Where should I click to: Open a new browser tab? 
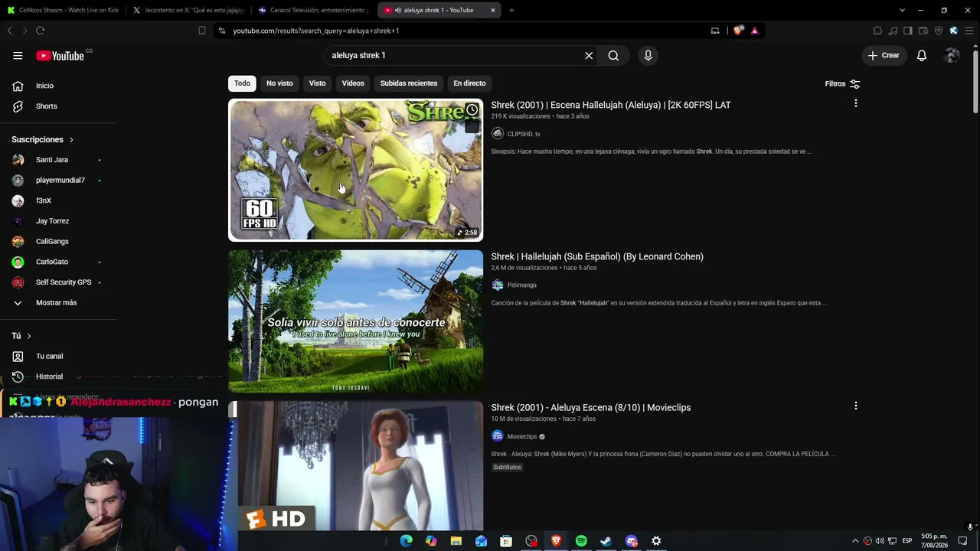511,10
